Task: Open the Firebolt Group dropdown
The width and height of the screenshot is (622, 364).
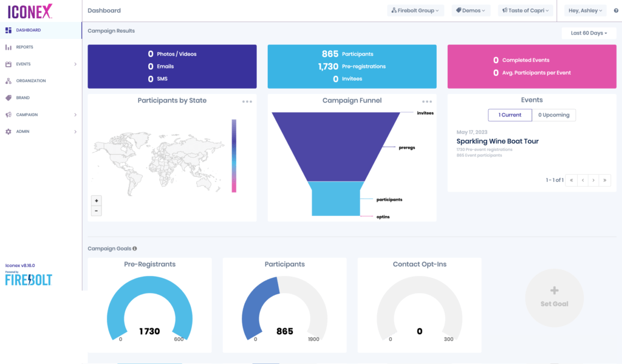Action: pyautogui.click(x=416, y=10)
